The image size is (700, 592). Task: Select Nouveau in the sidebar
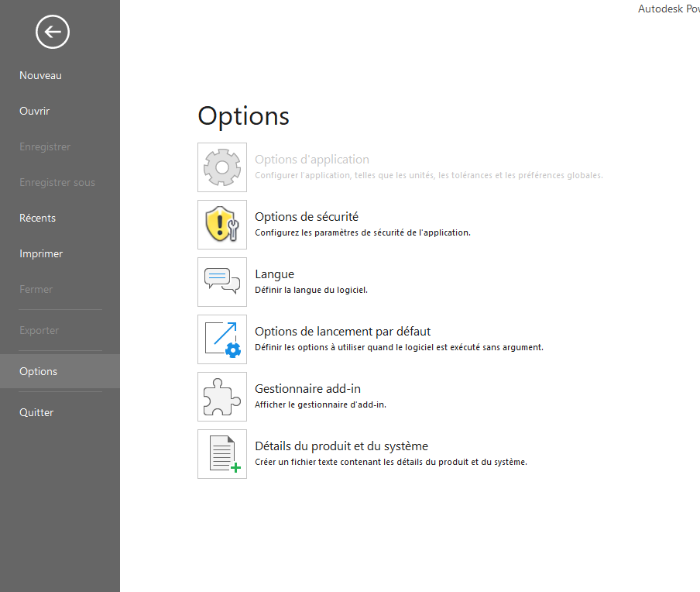(40, 75)
